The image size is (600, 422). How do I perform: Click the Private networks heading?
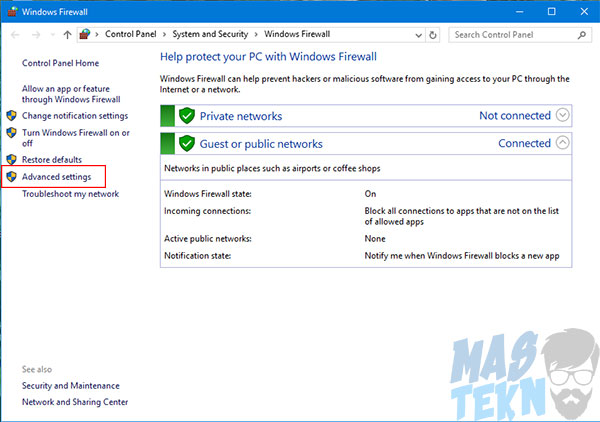[241, 116]
